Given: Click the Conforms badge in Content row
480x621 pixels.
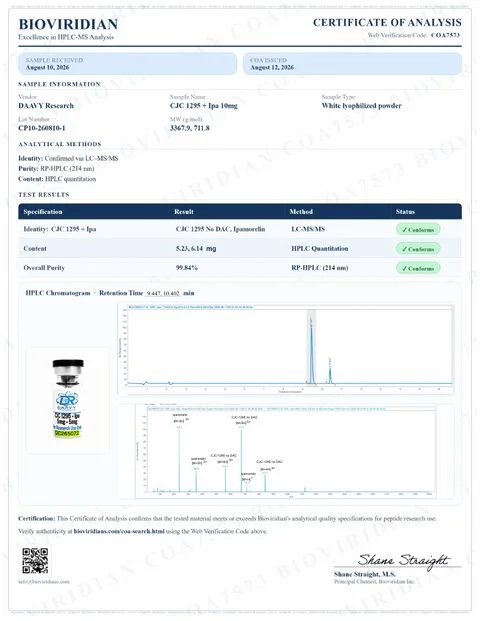Looking at the screenshot, I should click(x=418, y=249).
